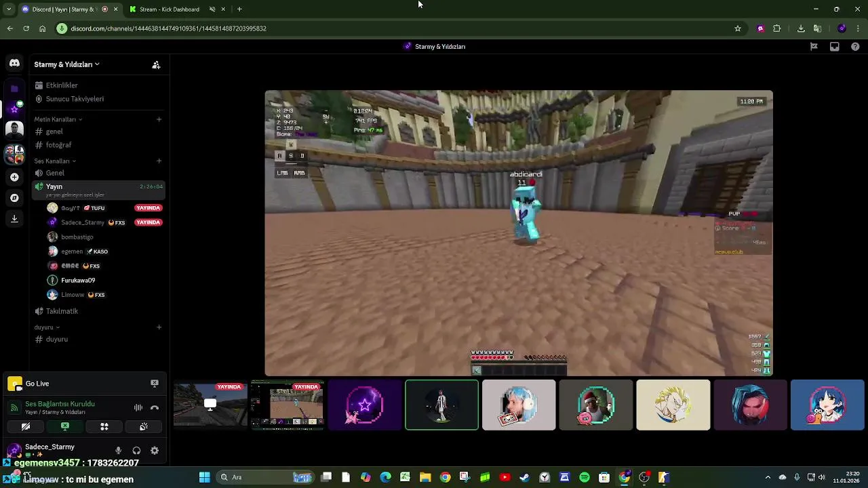The width and height of the screenshot is (868, 488).
Task: Open File Explorer from the taskbar
Action: click(425, 477)
